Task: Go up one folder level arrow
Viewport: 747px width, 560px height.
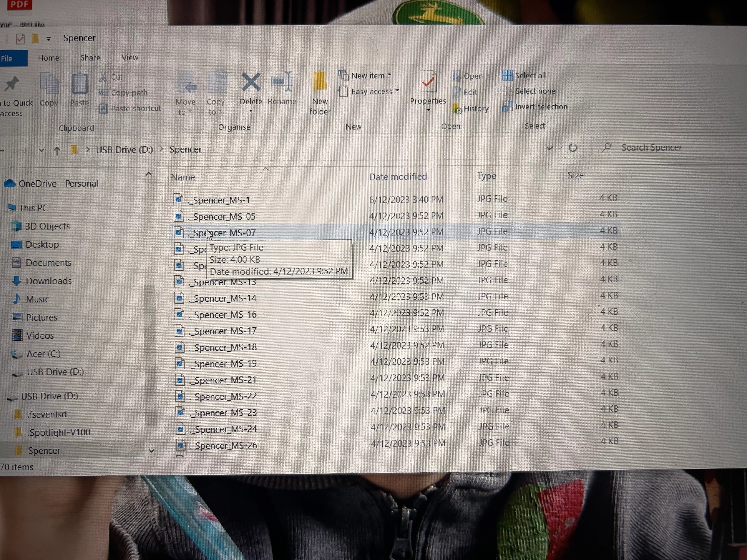Action: pos(57,151)
